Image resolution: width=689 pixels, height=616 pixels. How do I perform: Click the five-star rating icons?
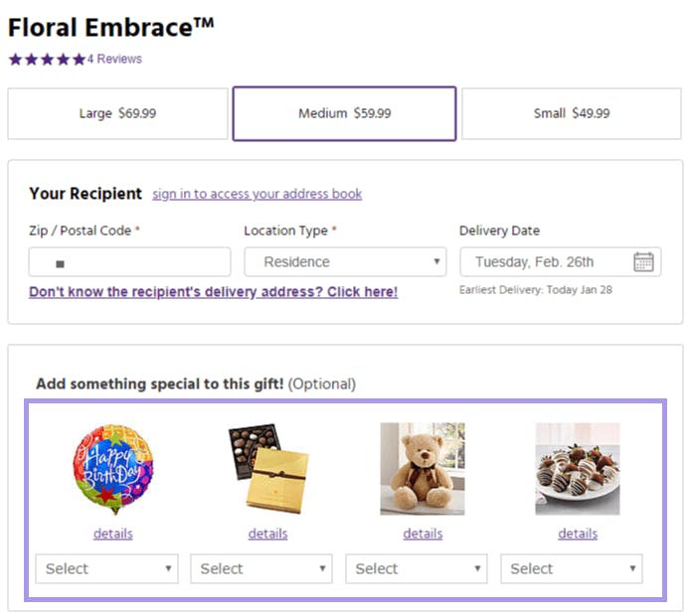click(47, 59)
